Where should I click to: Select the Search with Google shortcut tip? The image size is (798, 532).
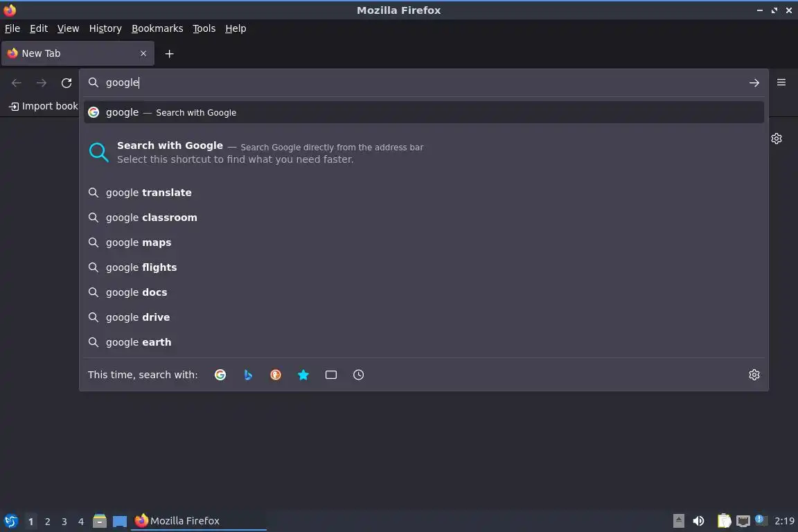pyautogui.click(x=424, y=152)
